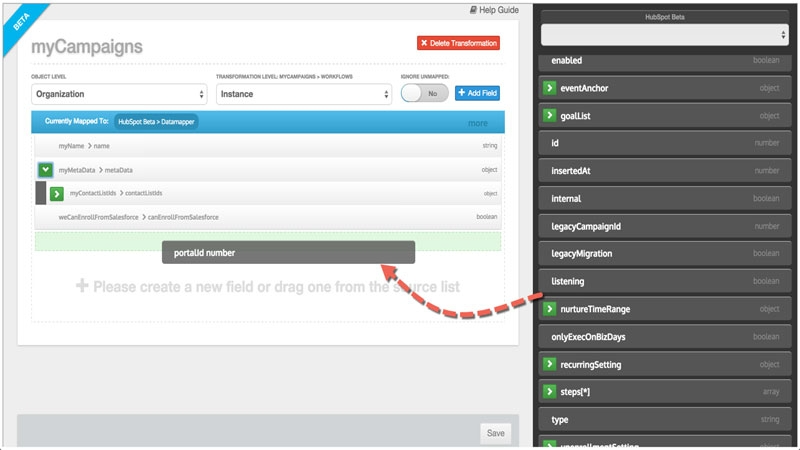Select the legacyMigration source field

pos(664,254)
